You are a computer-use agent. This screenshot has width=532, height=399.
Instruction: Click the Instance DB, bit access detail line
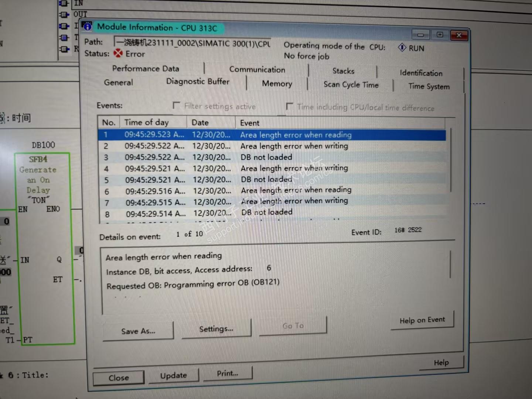[188, 270]
